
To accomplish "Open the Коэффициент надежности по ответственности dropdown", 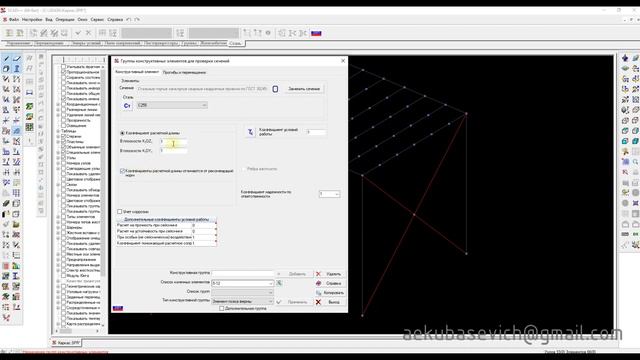I will [329, 194].
